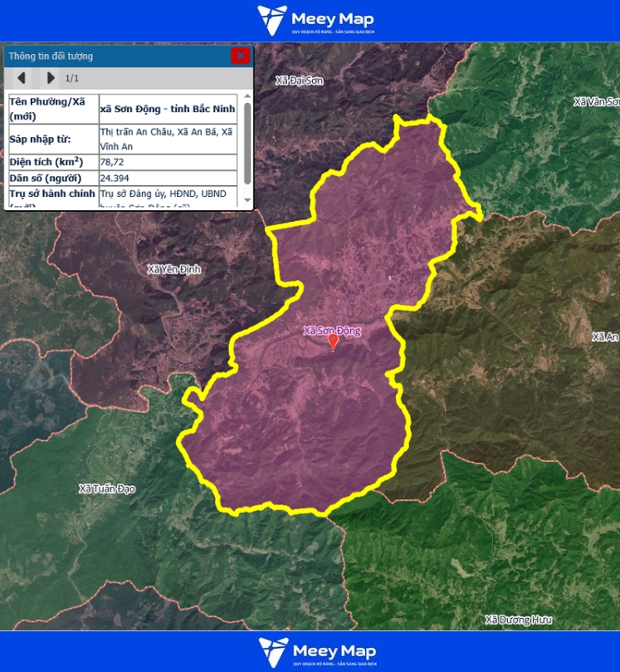Click the population value 24.394 cell
This screenshot has width=620, height=672.
(167, 179)
